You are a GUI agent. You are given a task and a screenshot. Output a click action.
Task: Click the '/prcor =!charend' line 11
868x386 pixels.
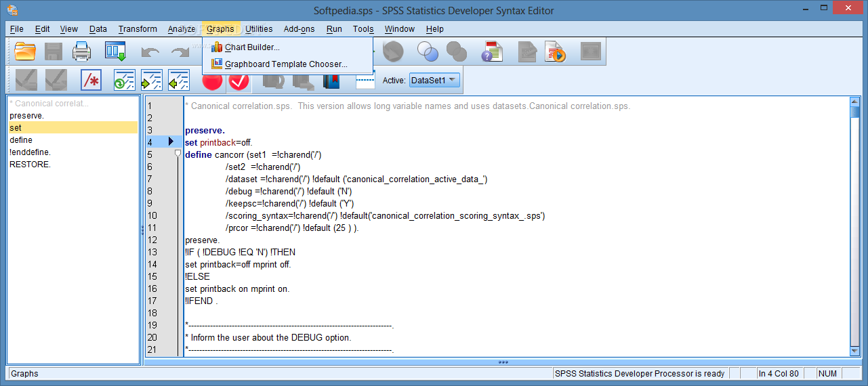292,228
